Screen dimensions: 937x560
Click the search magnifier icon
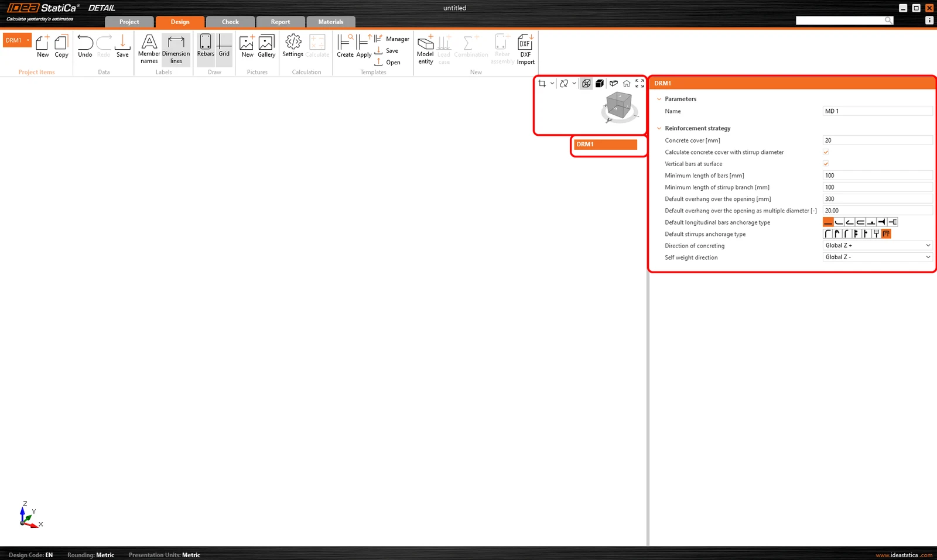point(888,20)
